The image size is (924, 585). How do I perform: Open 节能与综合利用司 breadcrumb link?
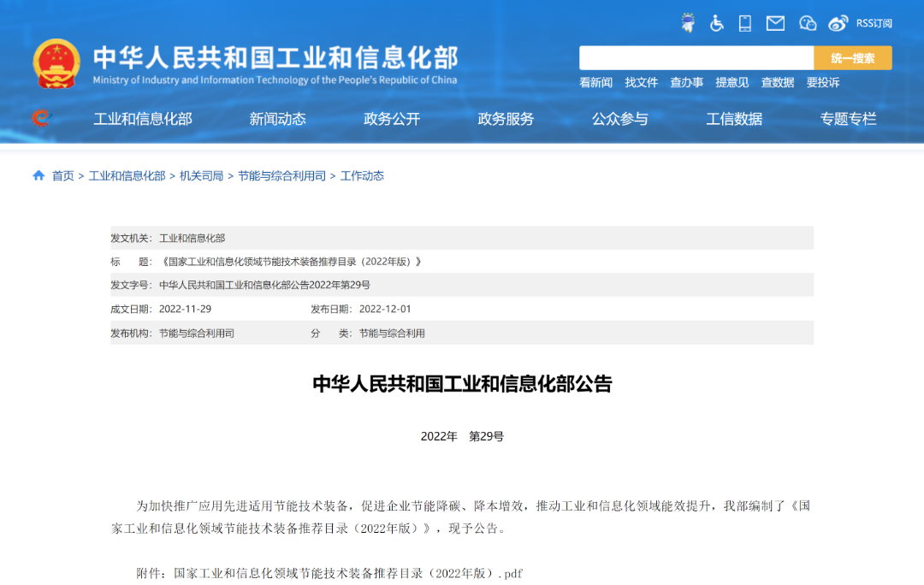(281, 175)
